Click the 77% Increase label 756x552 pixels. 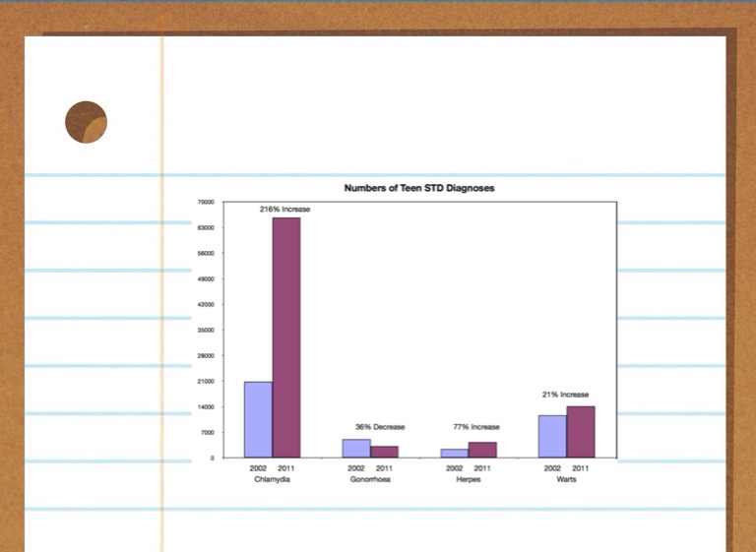(x=476, y=427)
